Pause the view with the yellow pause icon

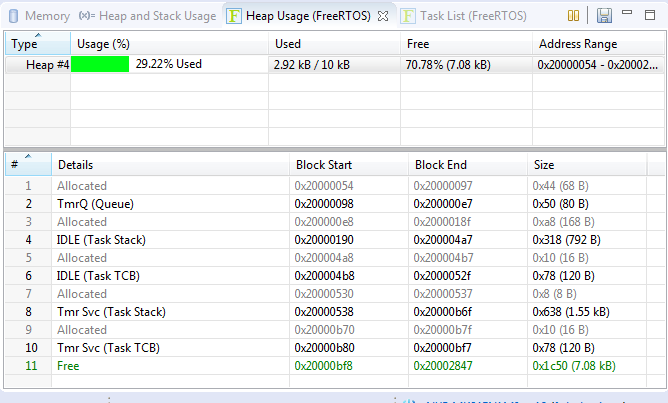[x=573, y=16]
